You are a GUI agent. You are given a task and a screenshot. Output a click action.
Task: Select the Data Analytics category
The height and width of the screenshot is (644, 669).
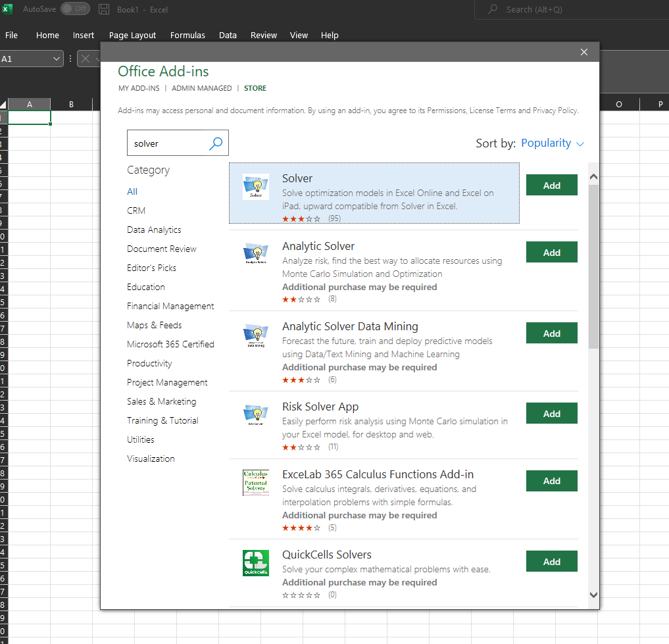pos(154,230)
